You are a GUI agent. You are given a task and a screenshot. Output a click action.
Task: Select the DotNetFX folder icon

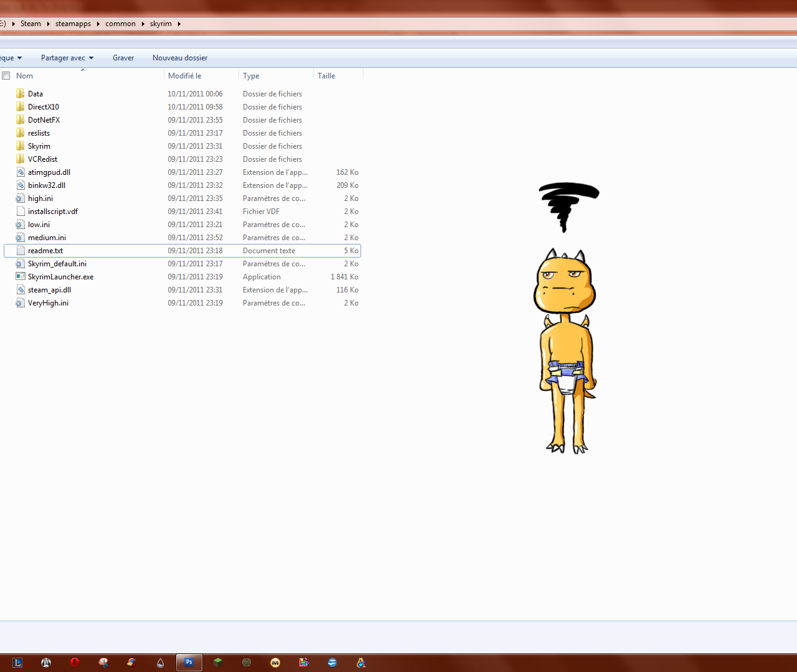[x=21, y=120]
